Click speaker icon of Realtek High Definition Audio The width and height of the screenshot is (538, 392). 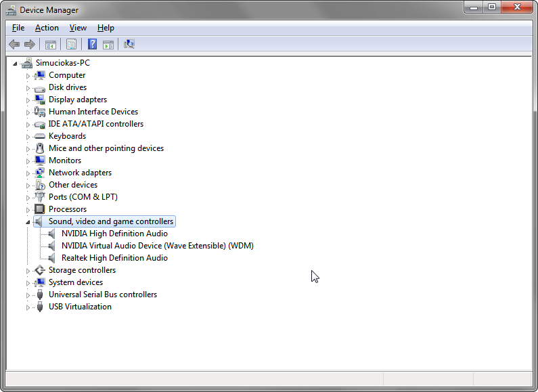pyautogui.click(x=51, y=258)
